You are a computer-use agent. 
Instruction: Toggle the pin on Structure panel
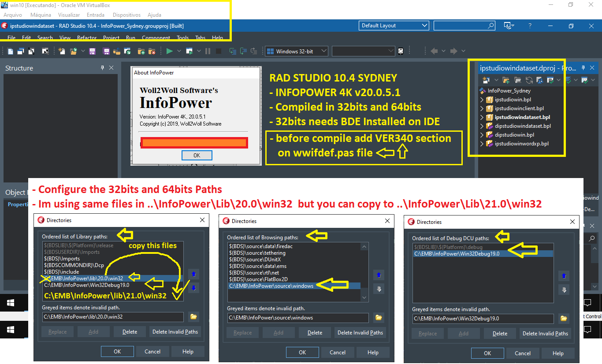point(102,68)
